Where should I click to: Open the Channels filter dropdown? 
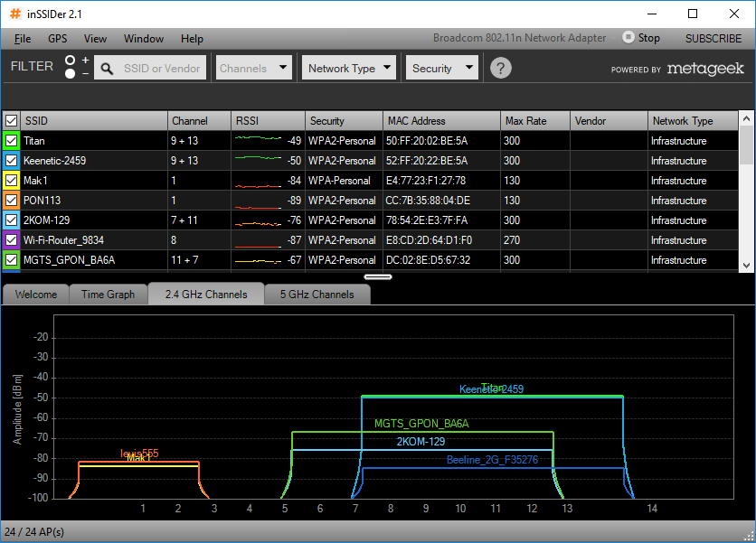254,68
